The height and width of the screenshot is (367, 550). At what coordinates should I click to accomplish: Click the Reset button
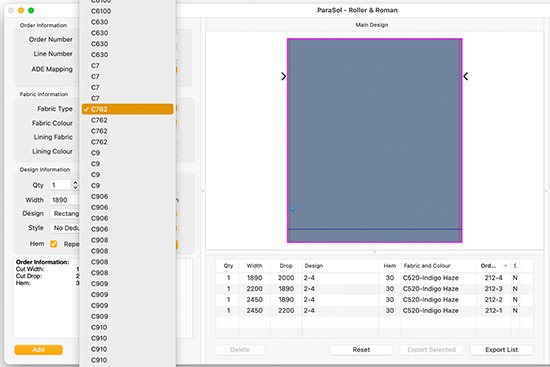(361, 349)
